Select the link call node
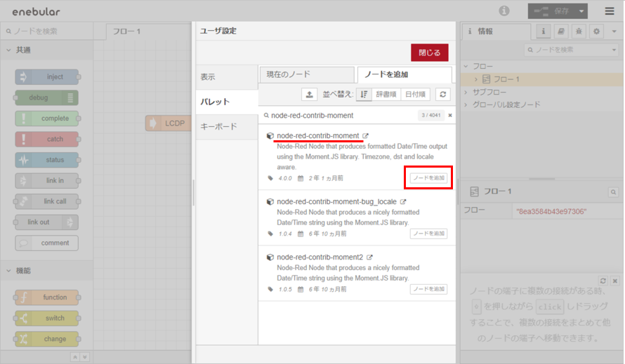625x364 pixels. pos(47,201)
